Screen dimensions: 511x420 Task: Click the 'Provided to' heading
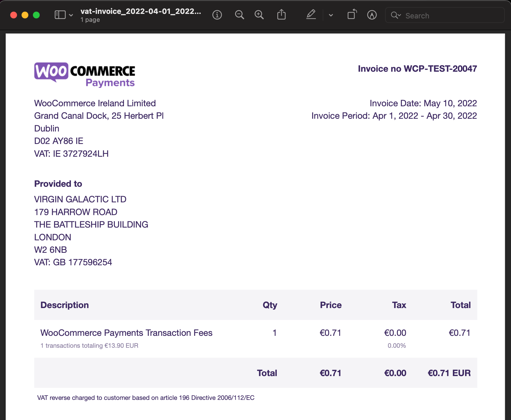click(x=58, y=184)
